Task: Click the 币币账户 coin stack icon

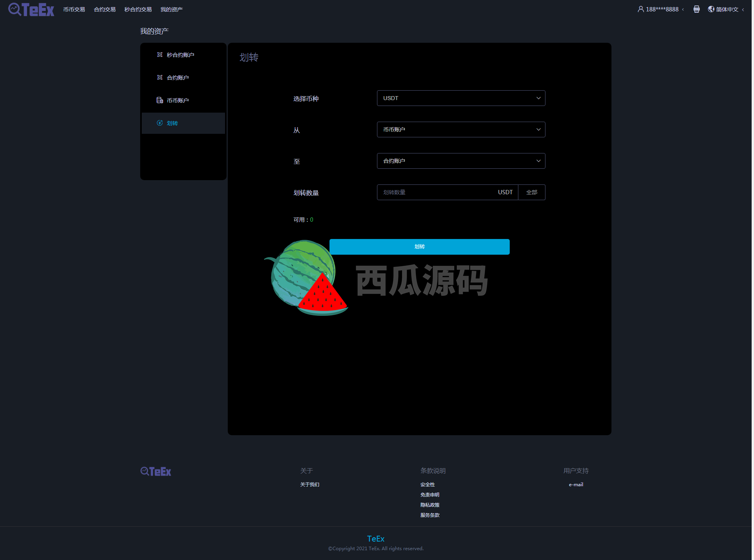Action: [x=160, y=100]
